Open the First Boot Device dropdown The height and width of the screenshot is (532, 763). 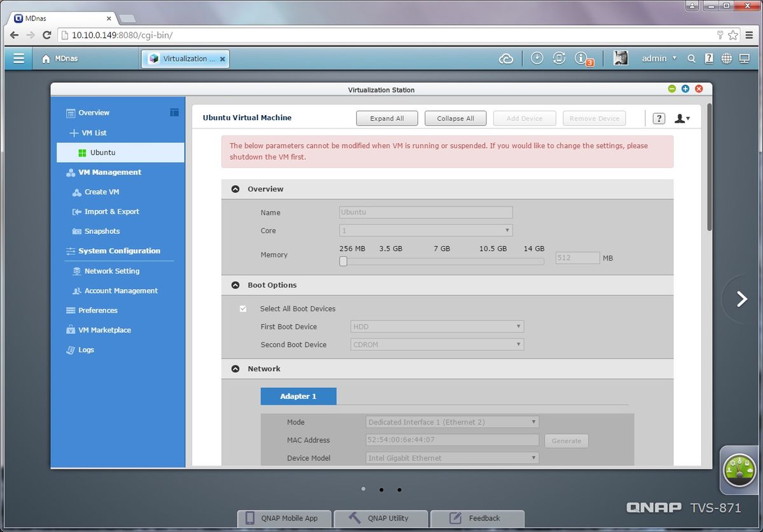[437, 327]
